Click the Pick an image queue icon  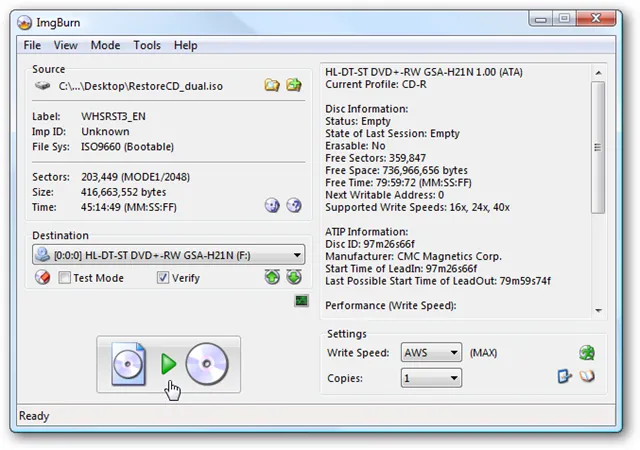pos(294,86)
